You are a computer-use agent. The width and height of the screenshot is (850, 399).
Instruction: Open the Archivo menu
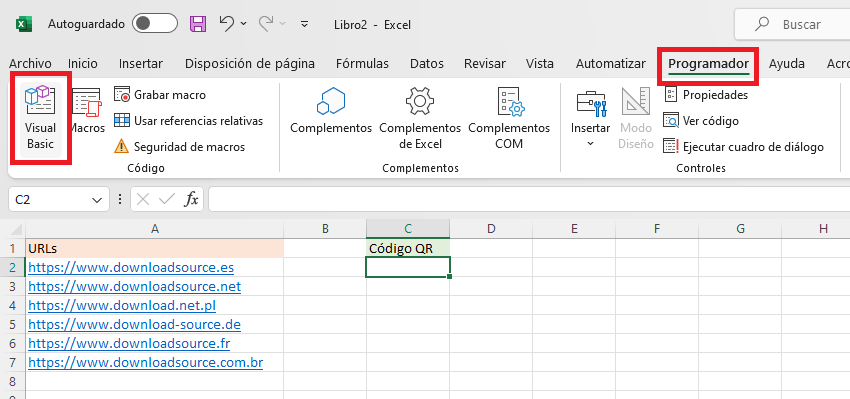[x=30, y=63]
